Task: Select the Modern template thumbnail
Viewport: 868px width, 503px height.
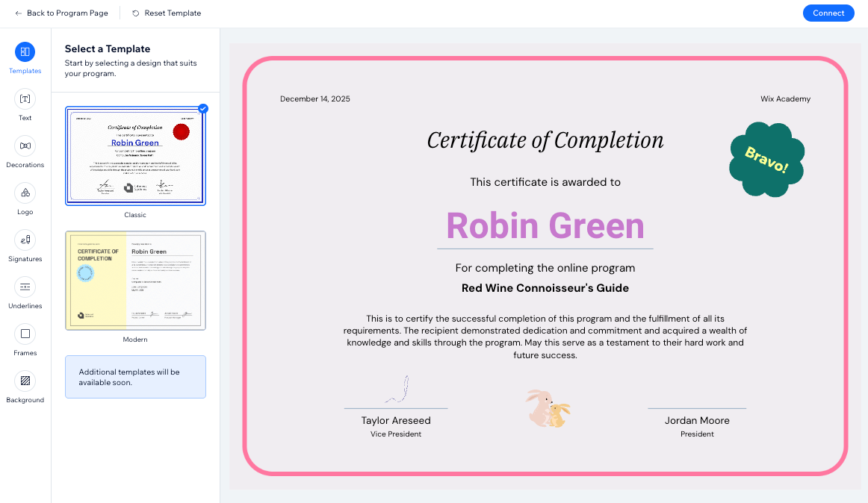Action: click(x=135, y=279)
